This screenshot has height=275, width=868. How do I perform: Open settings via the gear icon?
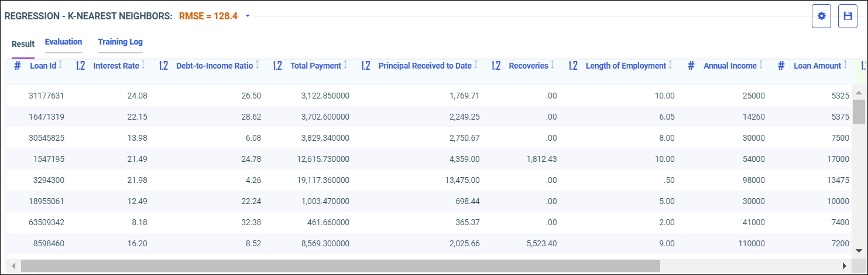821,16
